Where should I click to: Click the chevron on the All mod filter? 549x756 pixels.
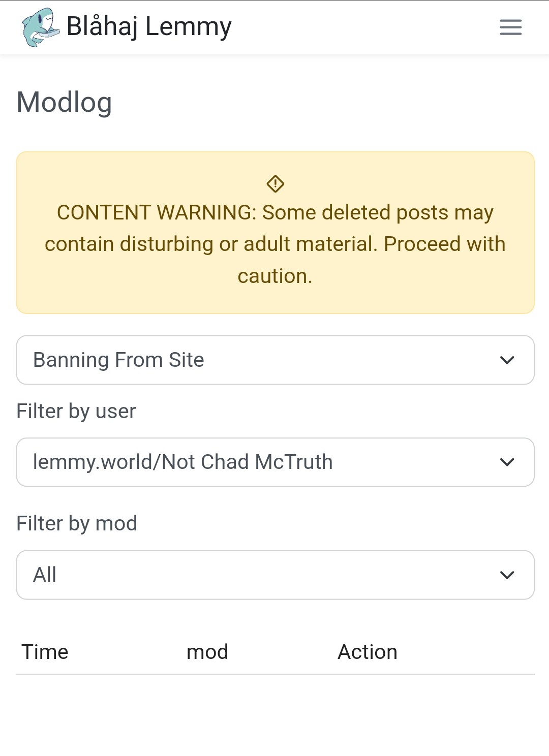507,575
